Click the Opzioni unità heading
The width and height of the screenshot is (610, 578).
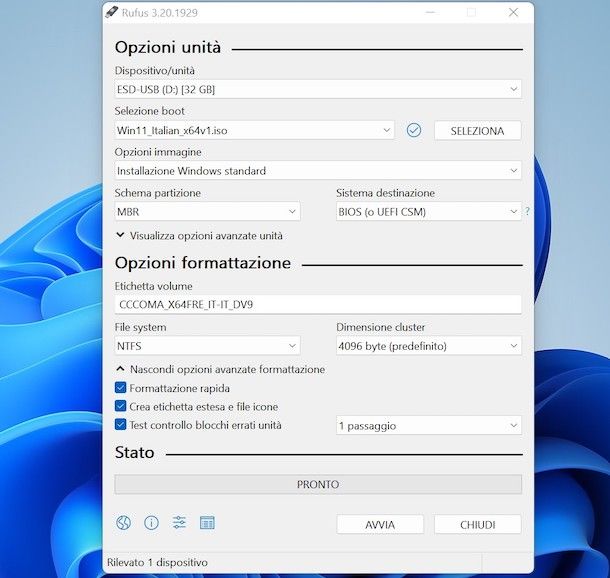click(168, 47)
